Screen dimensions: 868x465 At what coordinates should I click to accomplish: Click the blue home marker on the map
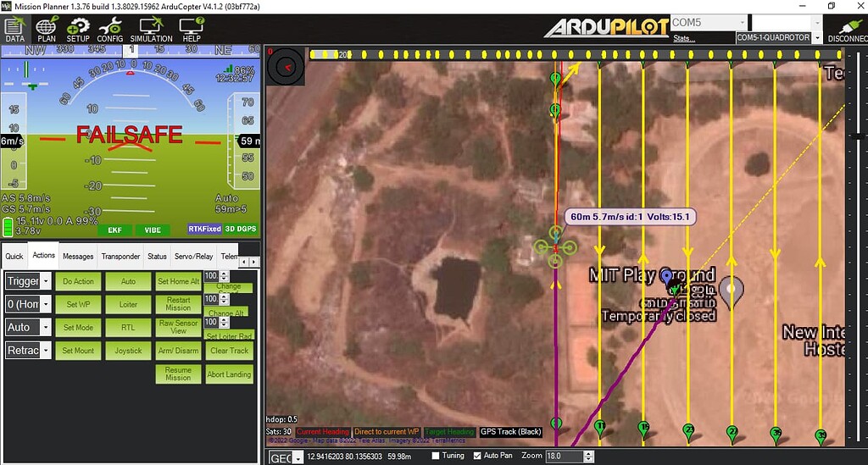tap(666, 278)
